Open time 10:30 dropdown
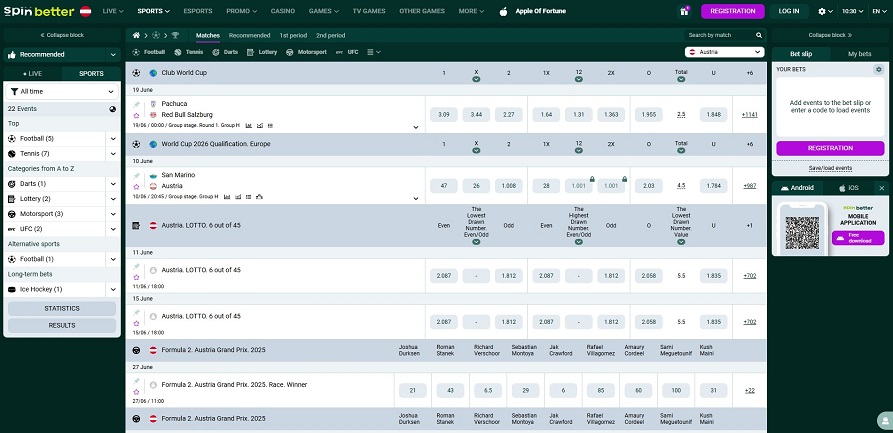 pos(852,11)
